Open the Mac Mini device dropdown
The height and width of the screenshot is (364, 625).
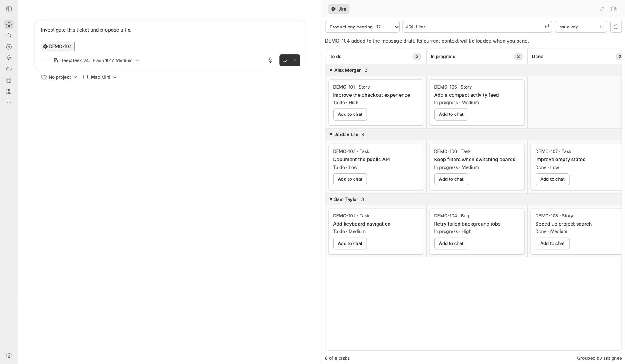(100, 77)
